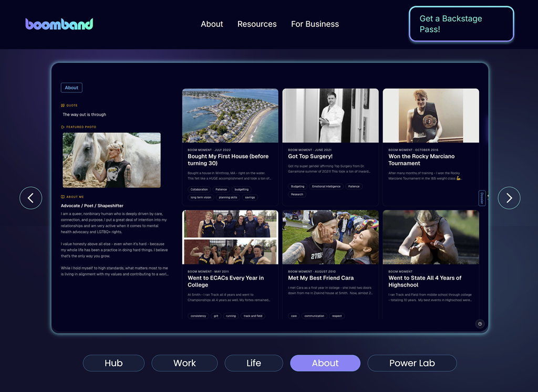Click the aerial house photo thumbnail
This screenshot has width=538, height=392.
(x=230, y=115)
